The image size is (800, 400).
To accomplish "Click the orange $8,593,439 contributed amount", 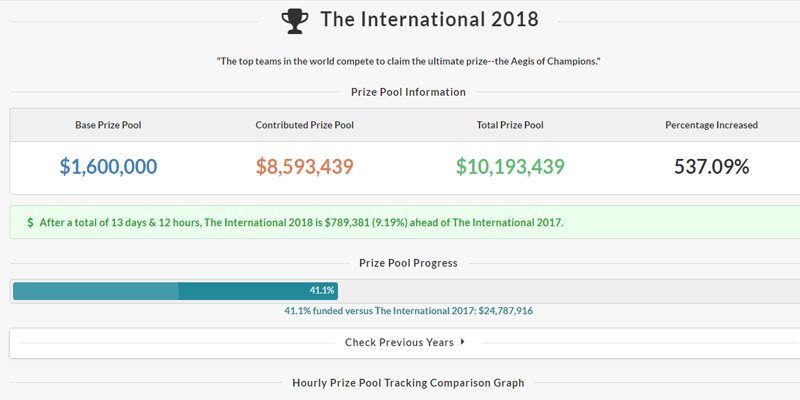I will pyautogui.click(x=304, y=167).
